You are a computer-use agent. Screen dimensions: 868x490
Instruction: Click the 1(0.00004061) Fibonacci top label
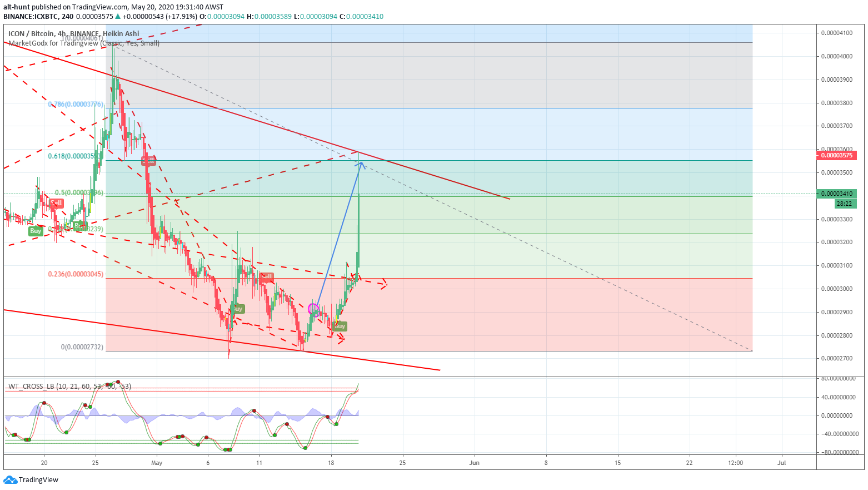coord(82,38)
